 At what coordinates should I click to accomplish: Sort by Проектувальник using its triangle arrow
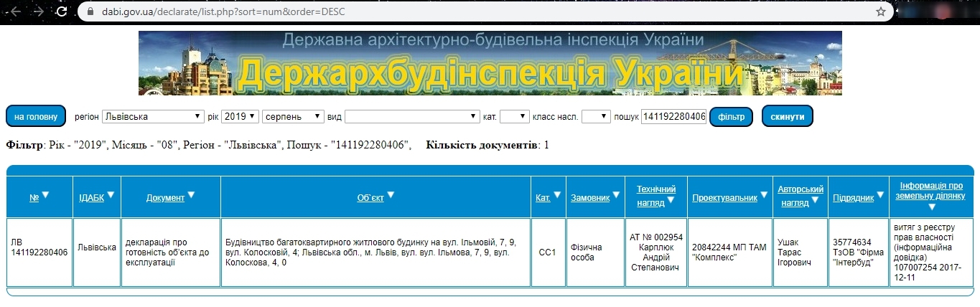[x=764, y=194]
